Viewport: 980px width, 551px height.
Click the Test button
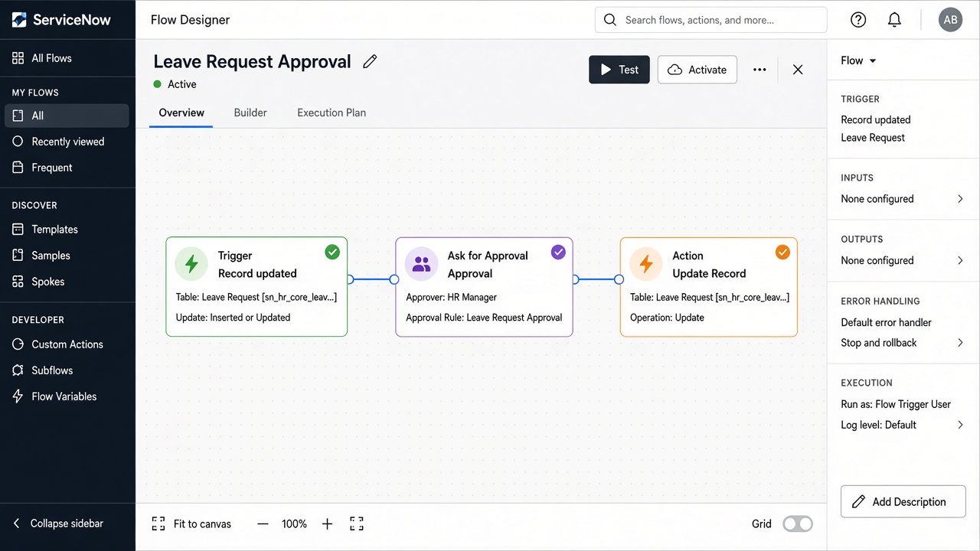point(619,70)
